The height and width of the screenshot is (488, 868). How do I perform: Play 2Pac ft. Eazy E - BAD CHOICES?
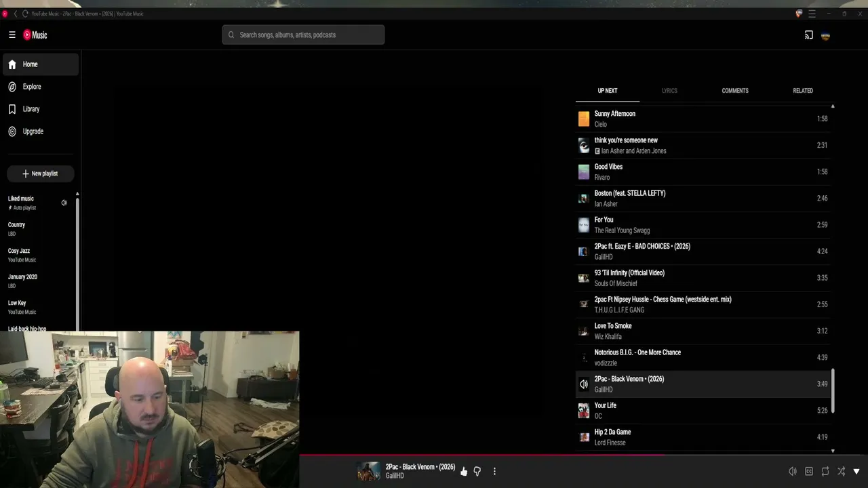pos(705,251)
